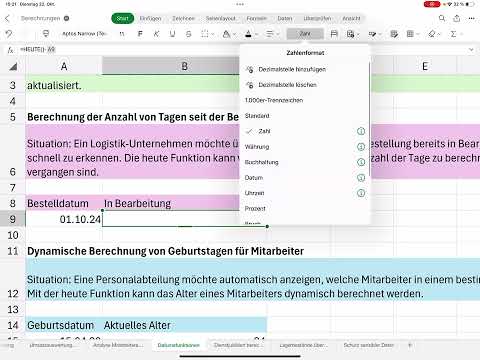
Task: Switch to the Einfügen tab
Action: [x=150, y=18]
